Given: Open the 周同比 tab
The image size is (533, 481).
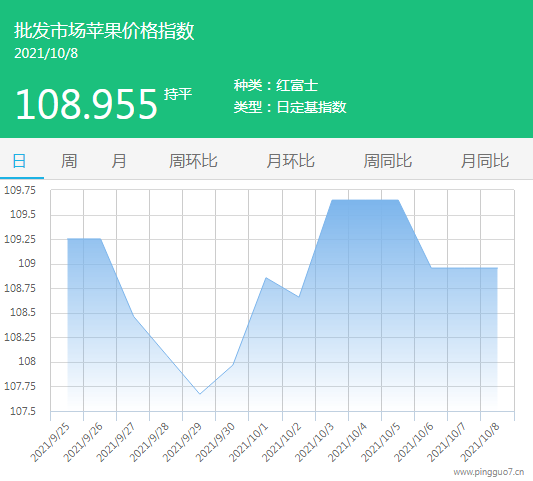Looking at the screenshot, I should pos(388,161).
